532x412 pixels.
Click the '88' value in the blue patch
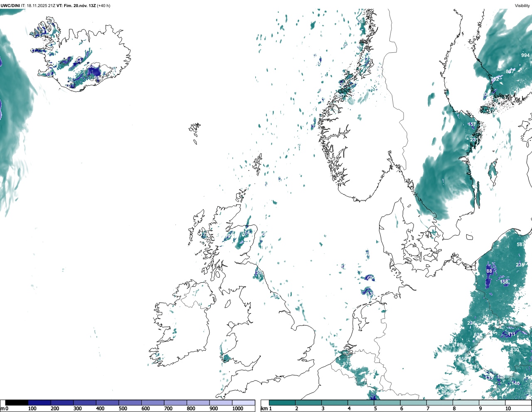click(x=489, y=271)
